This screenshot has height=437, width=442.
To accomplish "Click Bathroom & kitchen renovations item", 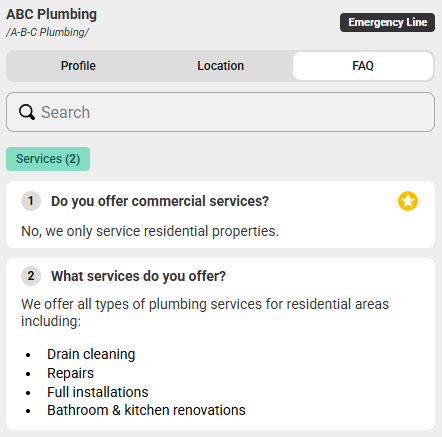I will 146,410.
